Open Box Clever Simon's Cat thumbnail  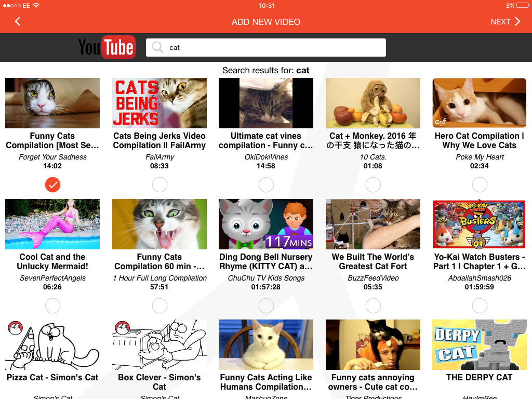159,345
